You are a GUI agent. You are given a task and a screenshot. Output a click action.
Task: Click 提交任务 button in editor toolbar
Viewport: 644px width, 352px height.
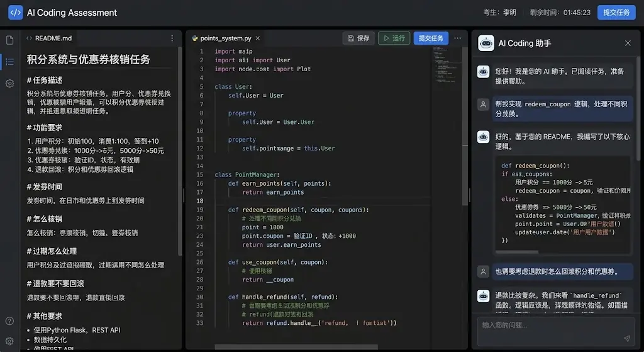431,38
